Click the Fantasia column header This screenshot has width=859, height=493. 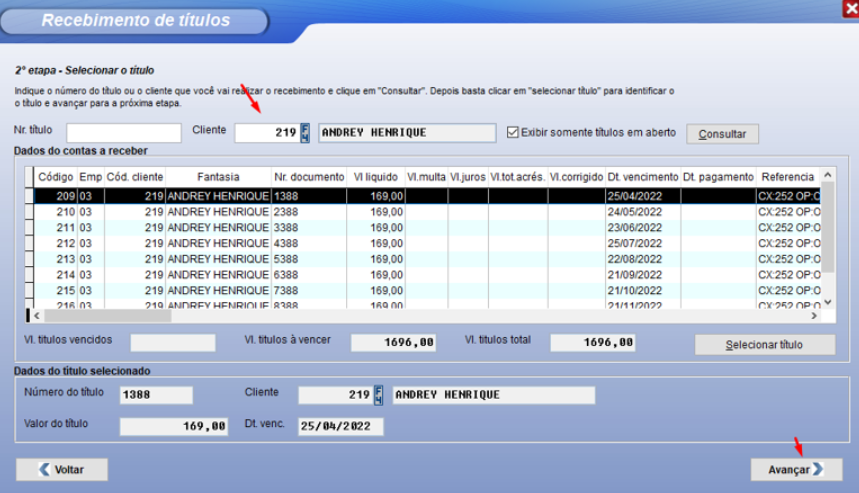coord(218,177)
